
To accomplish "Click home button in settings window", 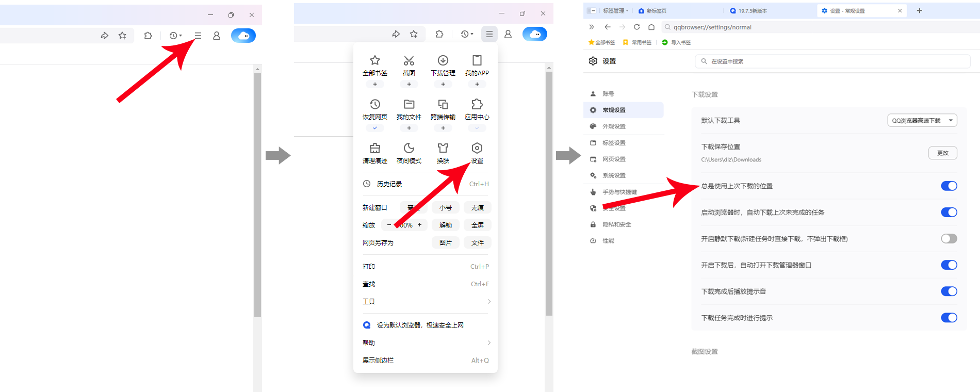I will 651,27.
